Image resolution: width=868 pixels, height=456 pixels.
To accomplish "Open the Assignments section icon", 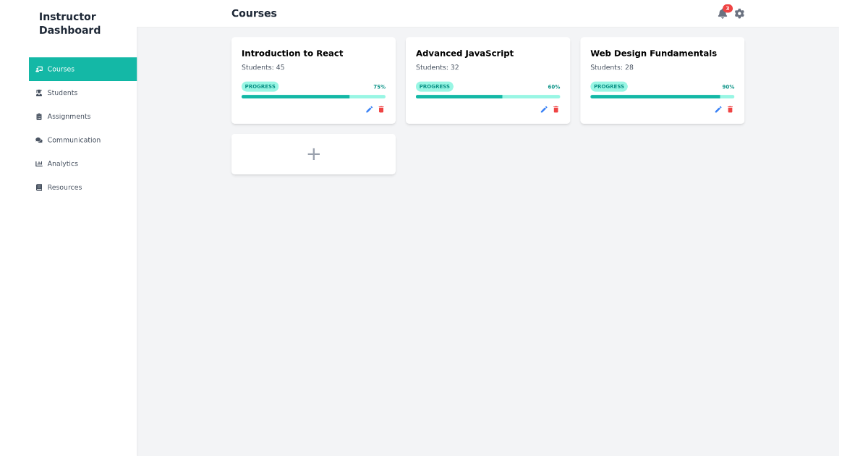I will tap(38, 117).
